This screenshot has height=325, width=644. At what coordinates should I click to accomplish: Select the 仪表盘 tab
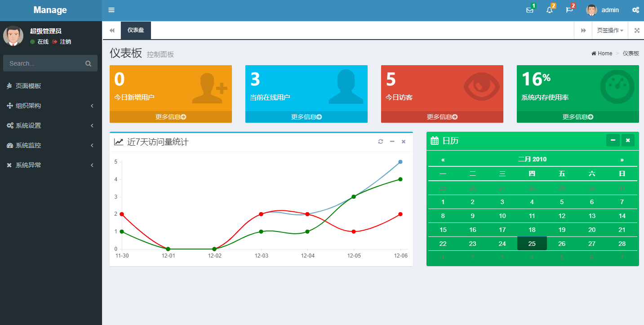(x=136, y=30)
